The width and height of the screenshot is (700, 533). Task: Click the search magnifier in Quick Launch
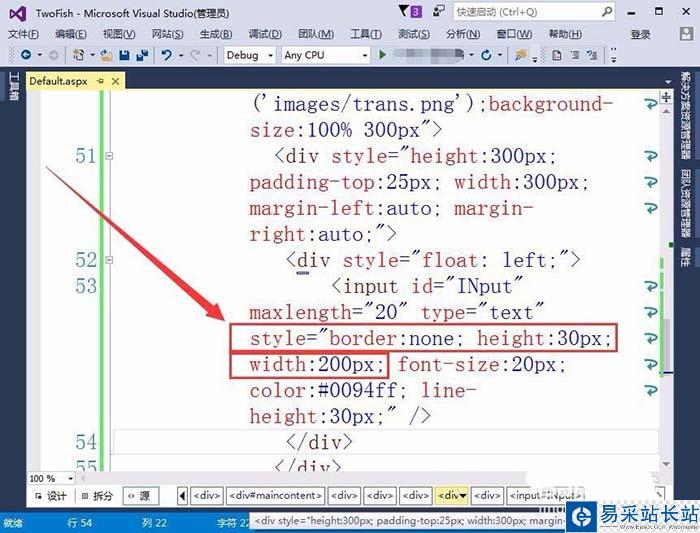point(607,12)
